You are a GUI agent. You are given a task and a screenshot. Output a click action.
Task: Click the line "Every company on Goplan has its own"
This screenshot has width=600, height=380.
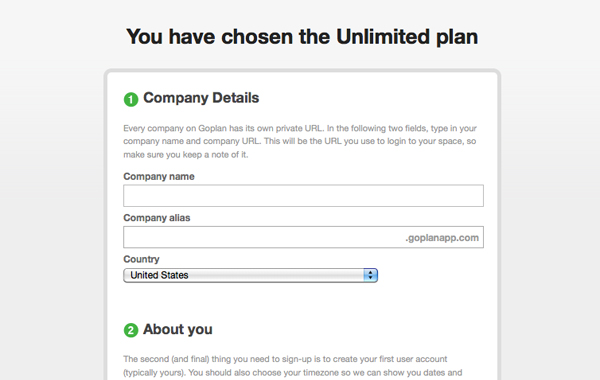[x=300, y=128]
